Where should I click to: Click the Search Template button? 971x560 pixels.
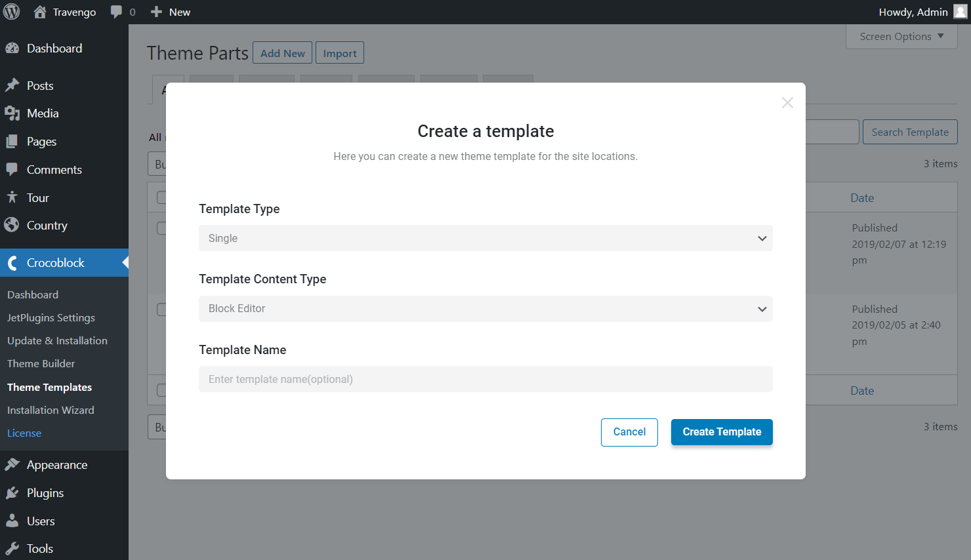tap(910, 132)
